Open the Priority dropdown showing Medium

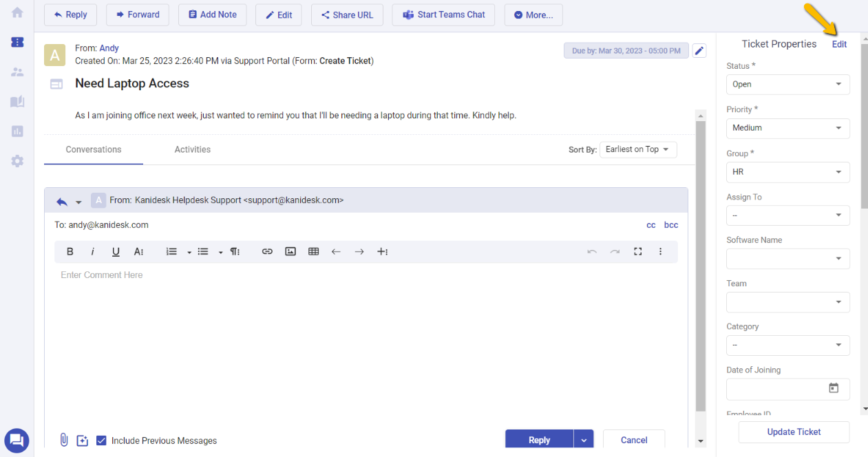[x=787, y=128]
